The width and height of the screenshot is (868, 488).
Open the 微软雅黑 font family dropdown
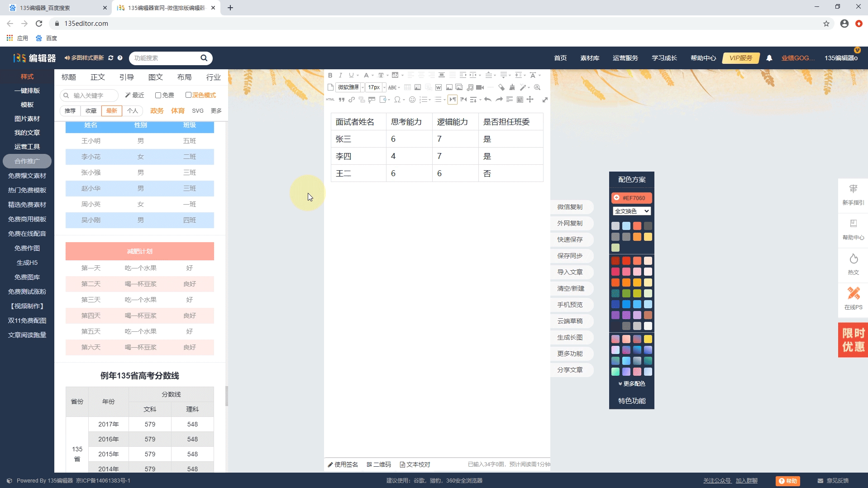(x=351, y=87)
